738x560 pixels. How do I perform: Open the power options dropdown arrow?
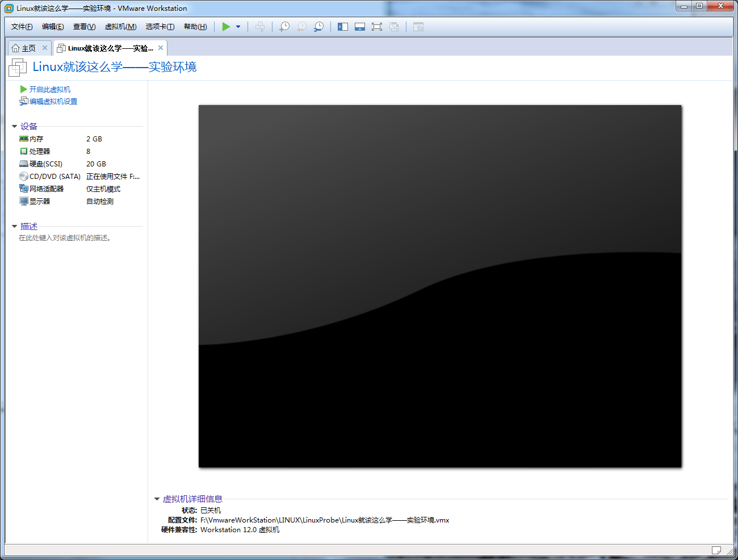[x=238, y=27]
